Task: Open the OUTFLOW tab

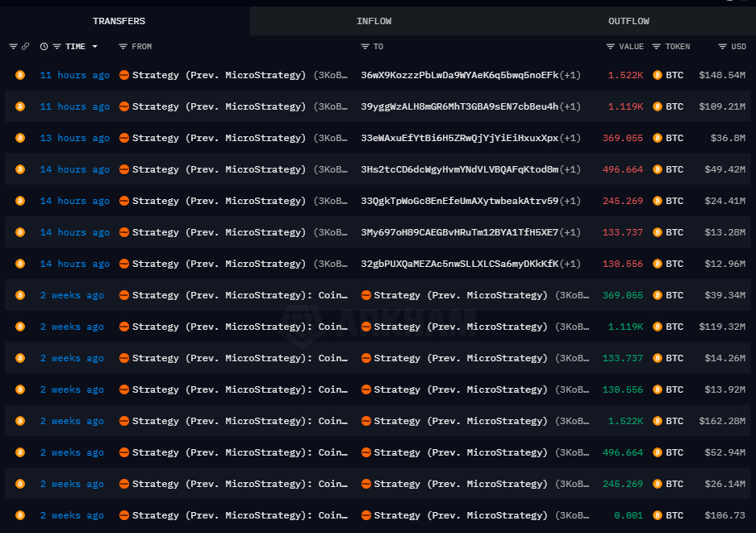Action: point(629,21)
